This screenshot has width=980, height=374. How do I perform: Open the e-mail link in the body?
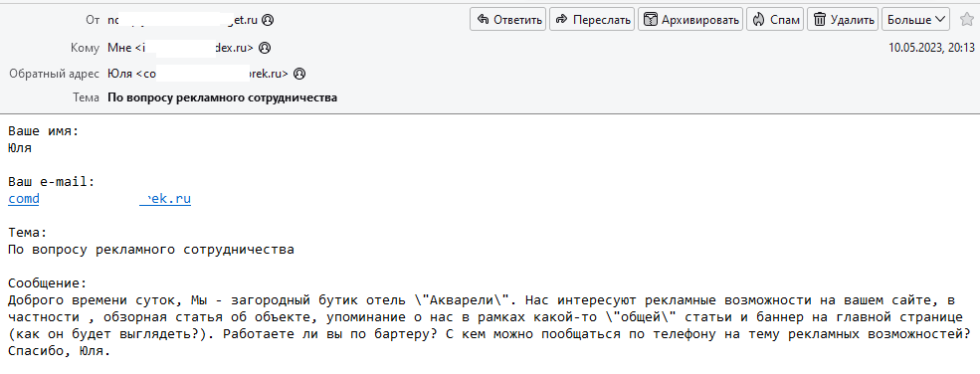[x=99, y=199]
